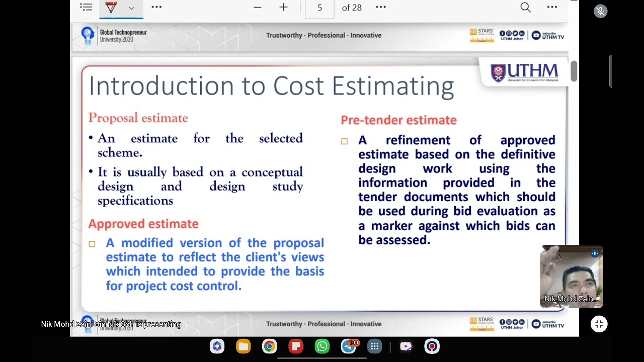644x362 pixels.
Task: Toggle the muted microphone indicator
Action: pyautogui.click(x=600, y=11)
